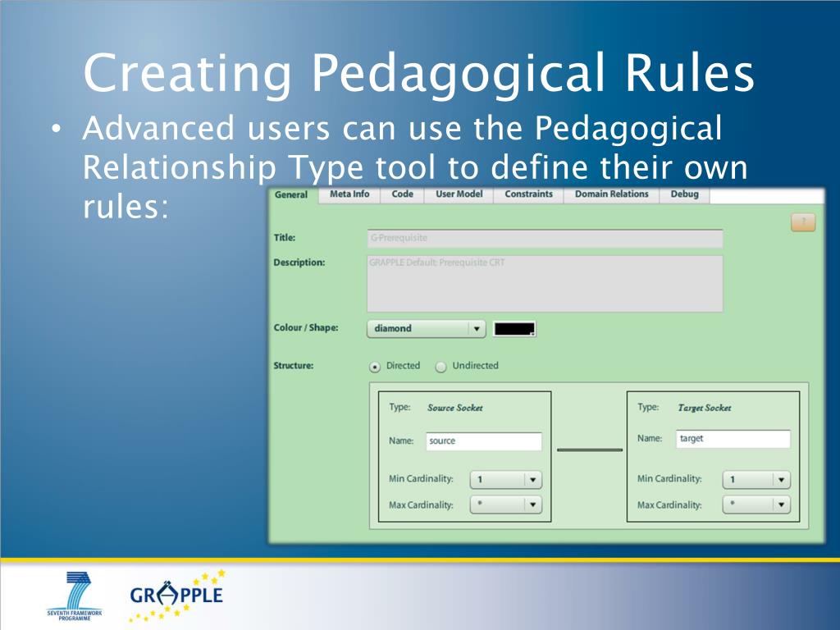Select the Undirected structure radio button
The height and width of the screenshot is (630, 840).
pyautogui.click(x=441, y=367)
